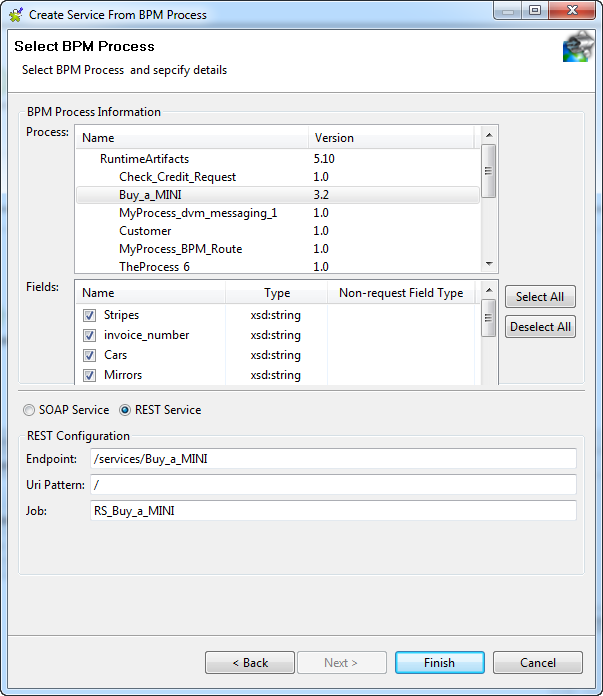
Task: Click Name column header in fields table
Action: [x=151, y=293]
